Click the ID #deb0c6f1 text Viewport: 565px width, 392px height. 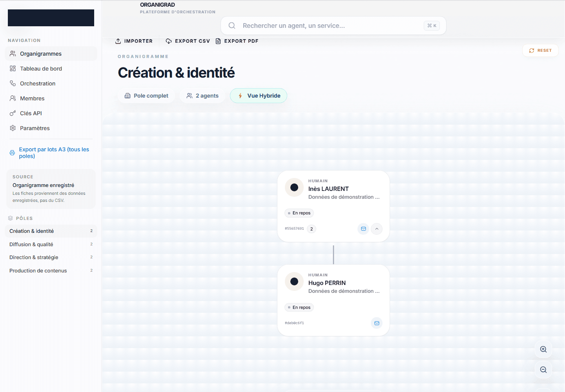pyautogui.click(x=294, y=323)
